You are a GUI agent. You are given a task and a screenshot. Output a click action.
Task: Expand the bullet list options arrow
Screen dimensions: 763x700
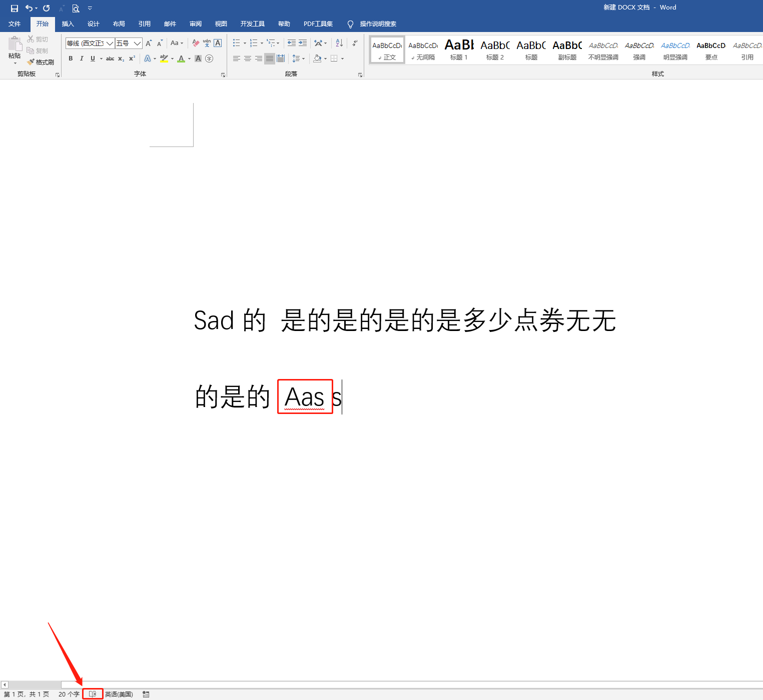pos(245,43)
